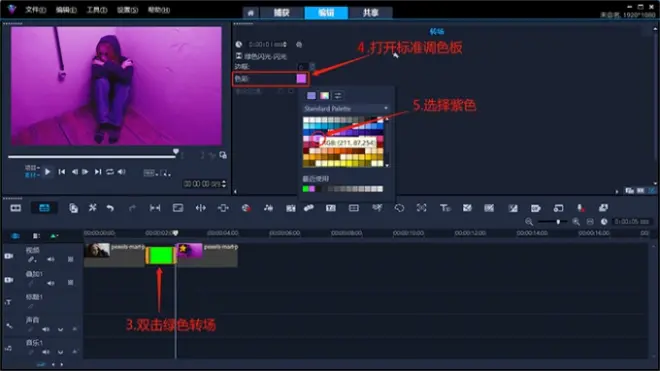Click the purple color swatch next to 色彩
The width and height of the screenshot is (660, 371).
tap(301, 78)
